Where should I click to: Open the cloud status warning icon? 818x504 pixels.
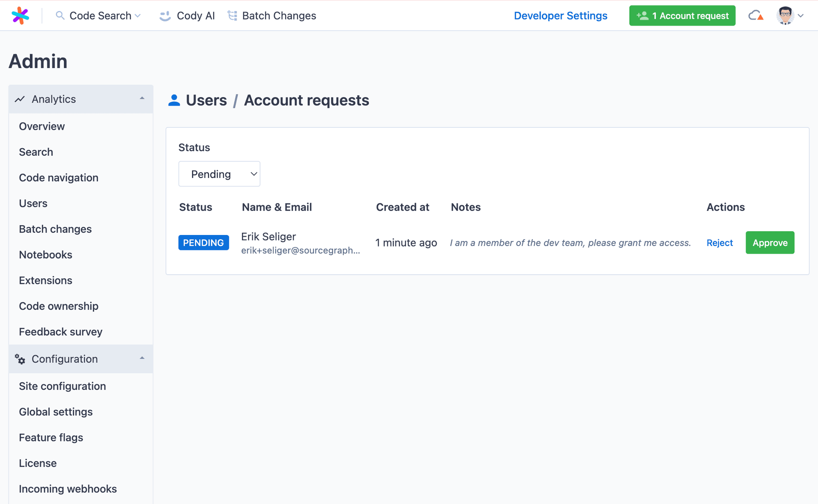pyautogui.click(x=756, y=16)
